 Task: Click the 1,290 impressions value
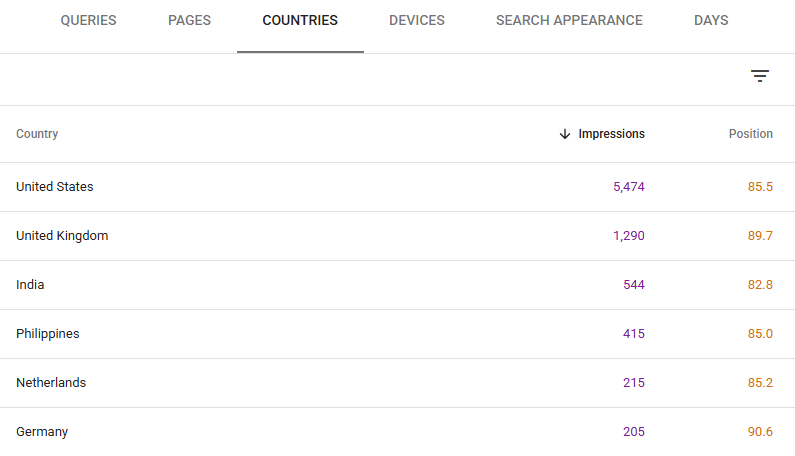click(x=629, y=236)
